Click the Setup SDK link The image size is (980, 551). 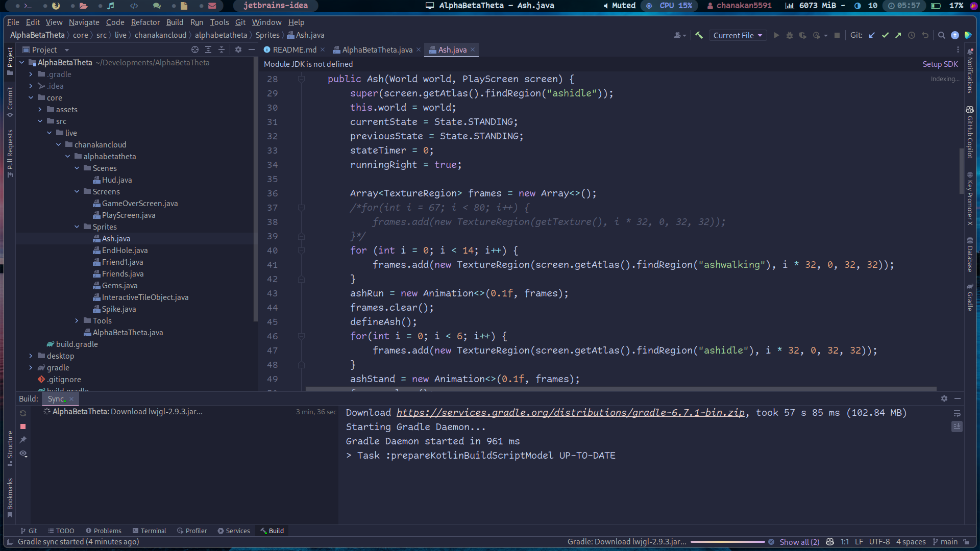pyautogui.click(x=940, y=64)
